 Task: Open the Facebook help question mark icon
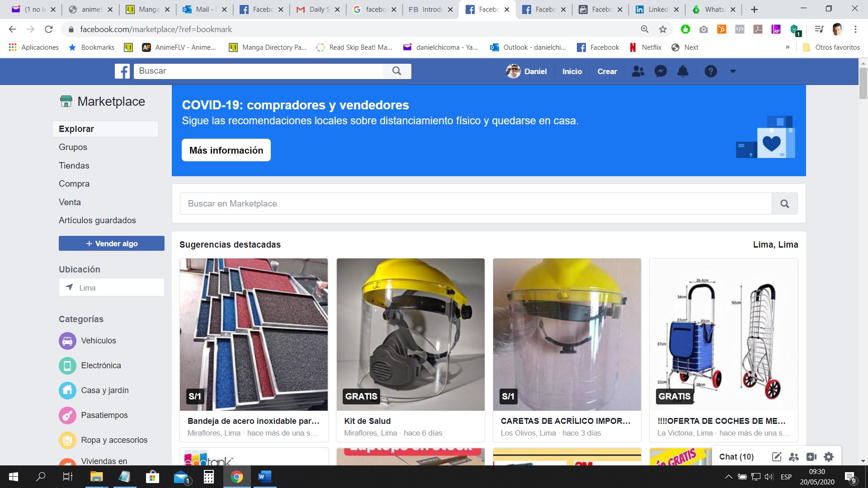pyautogui.click(x=711, y=71)
